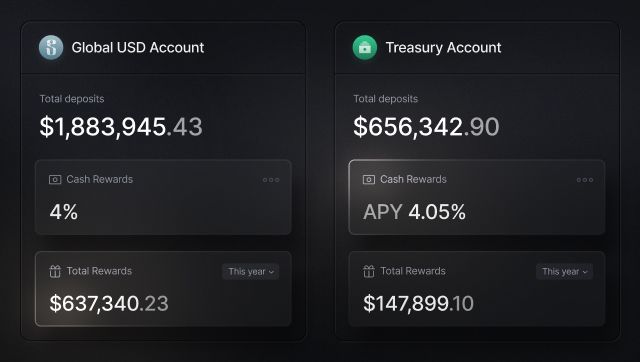
Task: Click the cash icon in Global USD Cash Rewards
Action: [x=55, y=180]
